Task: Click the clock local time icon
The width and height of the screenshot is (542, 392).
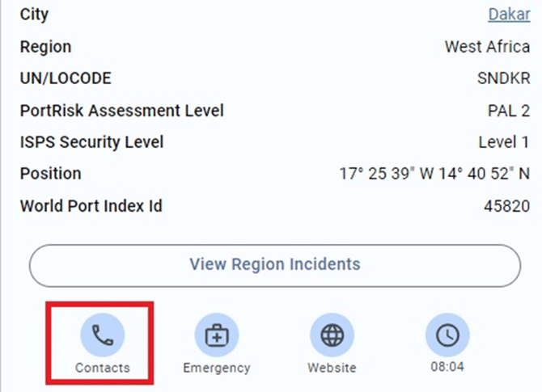Action: 447,335
